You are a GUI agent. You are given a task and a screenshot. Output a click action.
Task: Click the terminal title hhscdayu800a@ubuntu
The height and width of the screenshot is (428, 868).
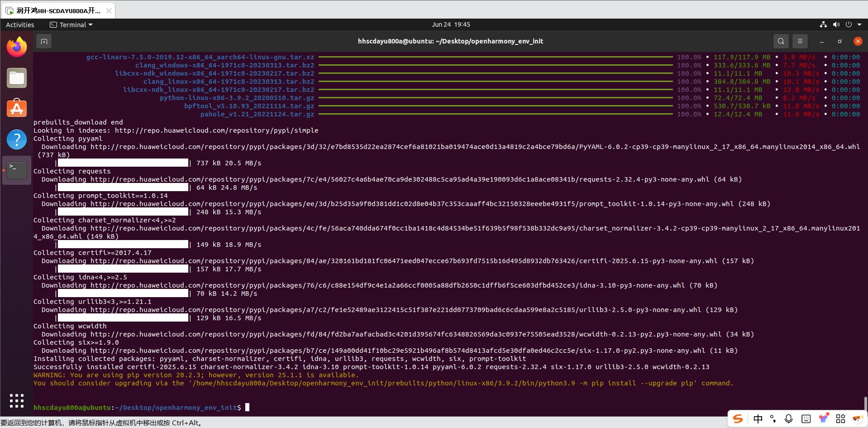450,41
